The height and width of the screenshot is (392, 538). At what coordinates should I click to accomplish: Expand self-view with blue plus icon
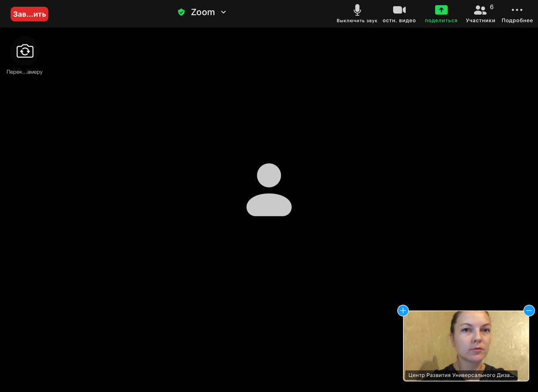click(x=403, y=310)
